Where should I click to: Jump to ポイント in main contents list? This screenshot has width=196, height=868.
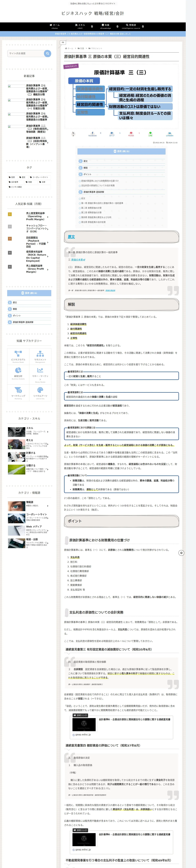point(87,174)
